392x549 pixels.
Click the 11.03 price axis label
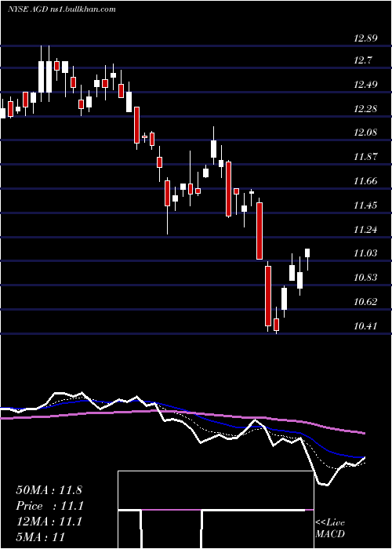pos(366,253)
